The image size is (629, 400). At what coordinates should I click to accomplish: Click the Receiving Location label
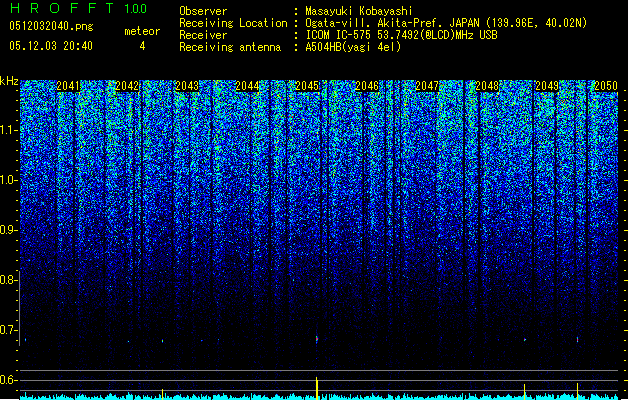(233, 23)
